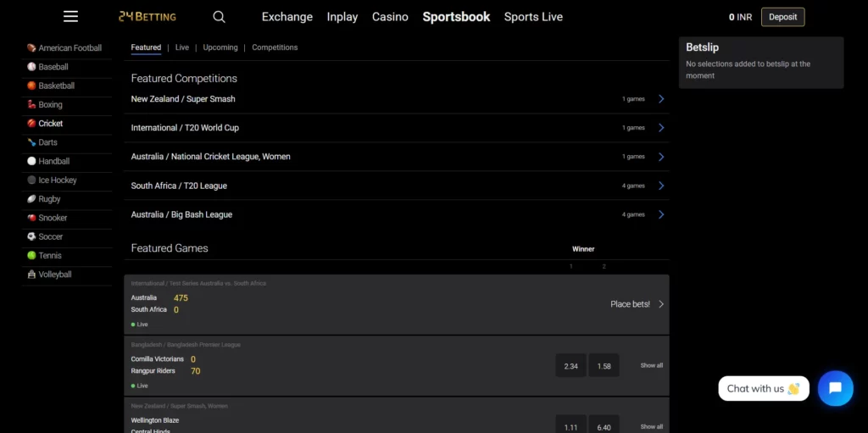Click the search magnifier icon

(x=219, y=17)
